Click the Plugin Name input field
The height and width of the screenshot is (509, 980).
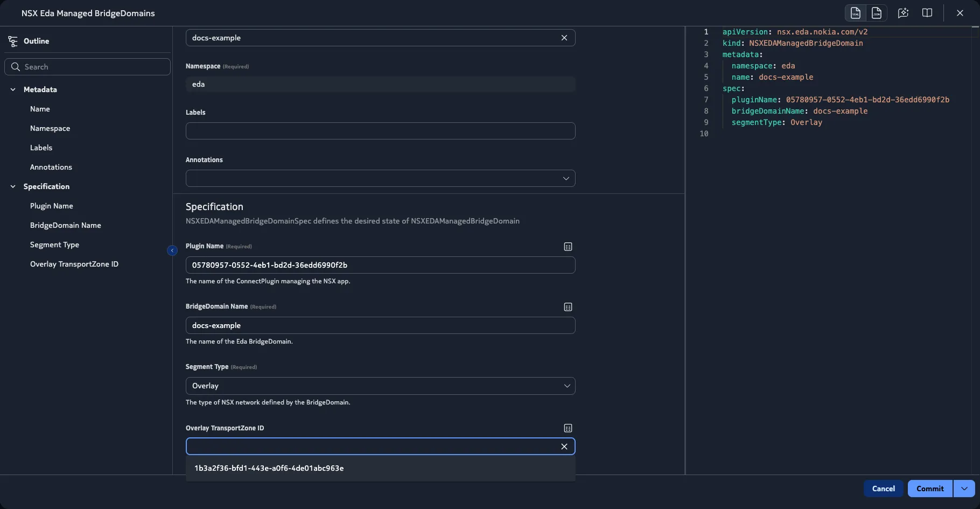[x=380, y=265]
